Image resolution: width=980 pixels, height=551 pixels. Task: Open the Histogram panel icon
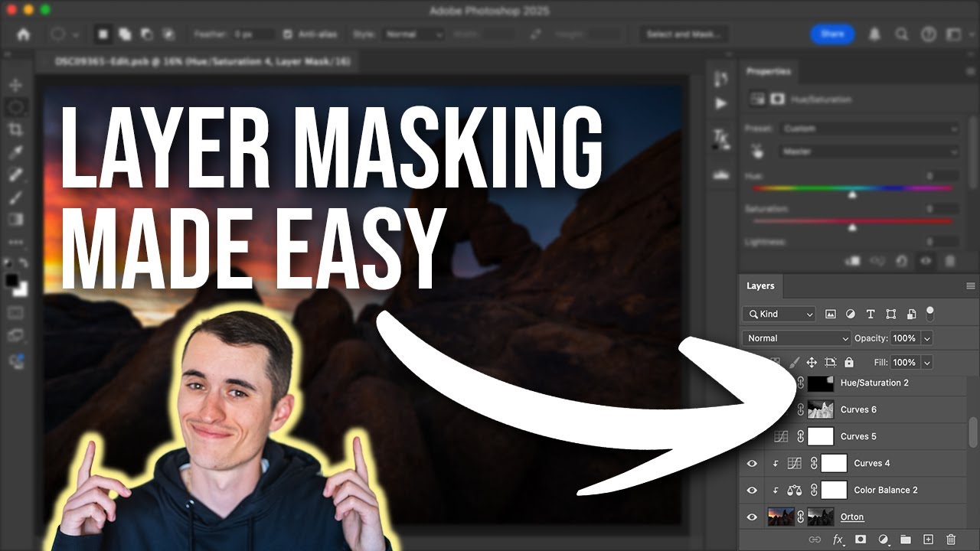[x=720, y=174]
